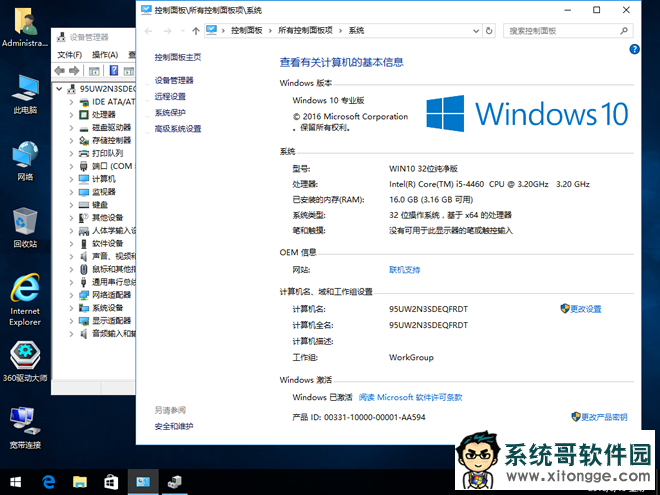This screenshot has width=660, height=495.
Task: Open the Windows Start menu
Action: 16,482
